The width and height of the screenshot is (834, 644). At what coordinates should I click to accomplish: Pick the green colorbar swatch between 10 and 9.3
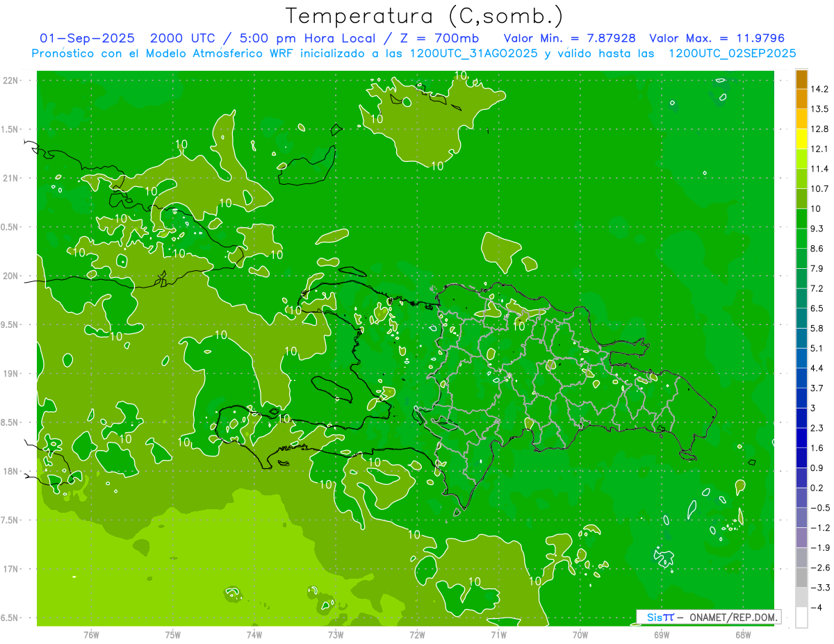pyautogui.click(x=801, y=219)
